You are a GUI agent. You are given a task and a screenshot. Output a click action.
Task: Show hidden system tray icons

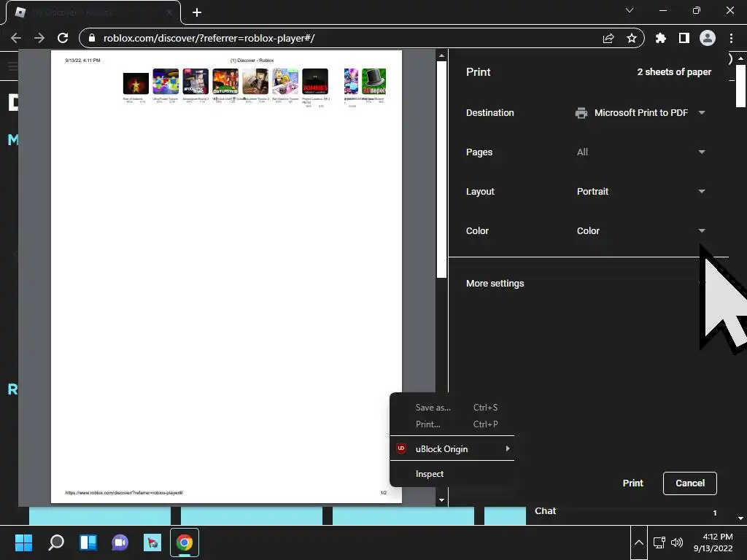pos(639,542)
